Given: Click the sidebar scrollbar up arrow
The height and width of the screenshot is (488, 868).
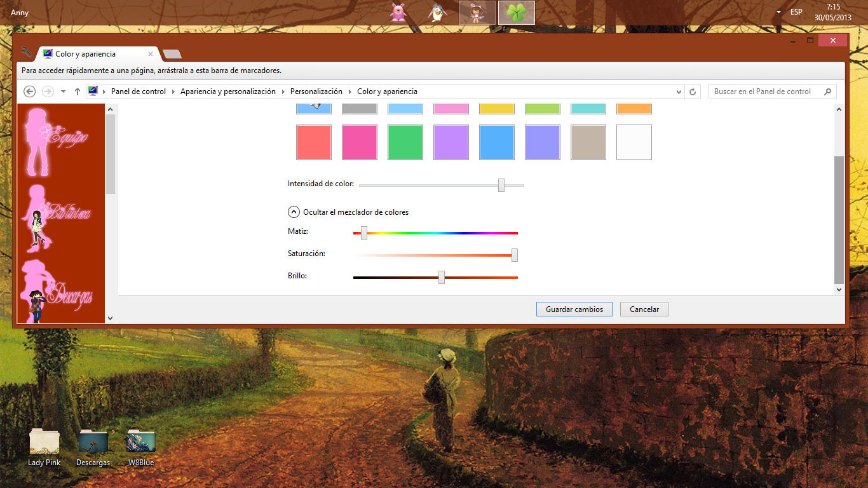Looking at the screenshot, I should tap(111, 109).
